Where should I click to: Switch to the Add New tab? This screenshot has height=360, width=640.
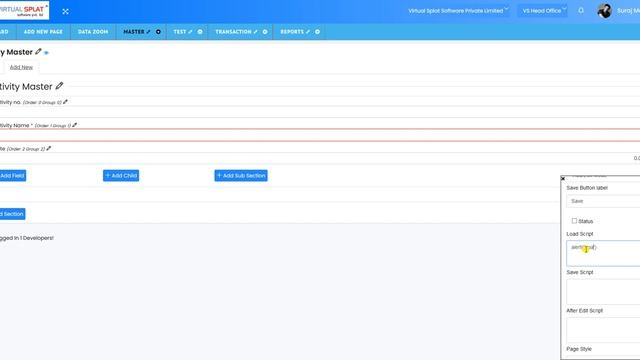click(21, 67)
